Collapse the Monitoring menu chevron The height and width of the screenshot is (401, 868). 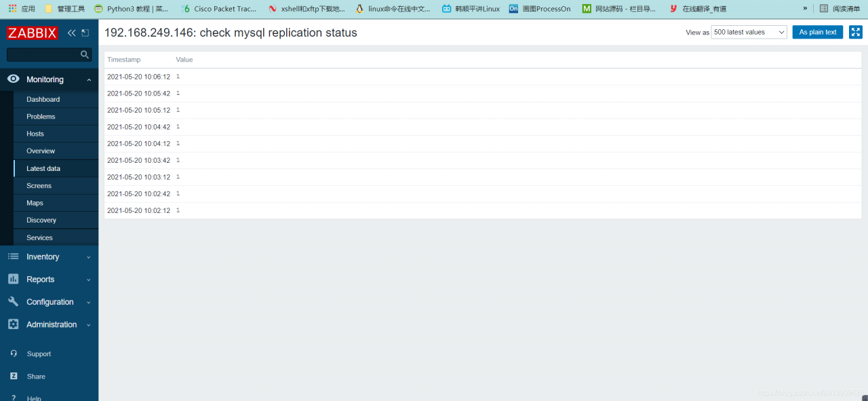(x=89, y=80)
